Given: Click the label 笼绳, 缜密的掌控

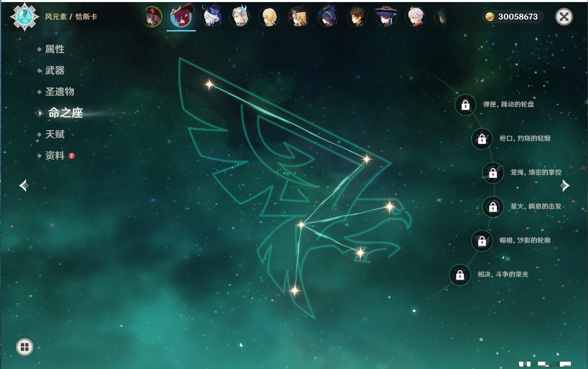Looking at the screenshot, I should [536, 172].
